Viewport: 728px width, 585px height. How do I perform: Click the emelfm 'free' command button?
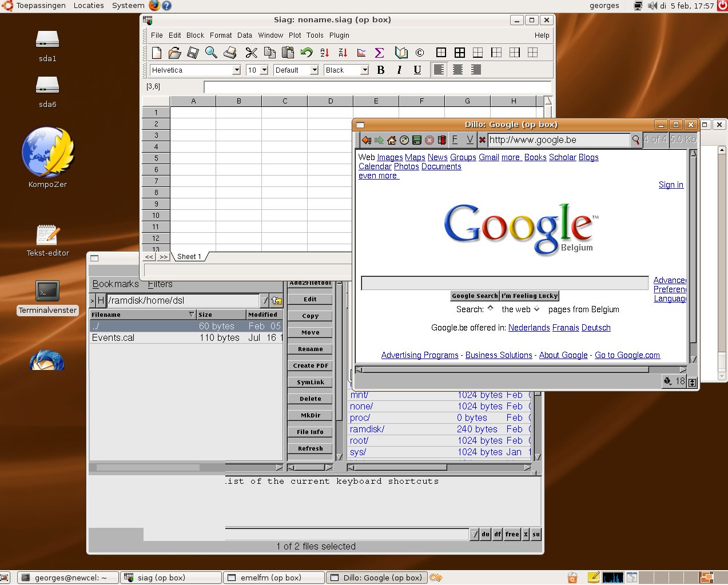(x=512, y=534)
